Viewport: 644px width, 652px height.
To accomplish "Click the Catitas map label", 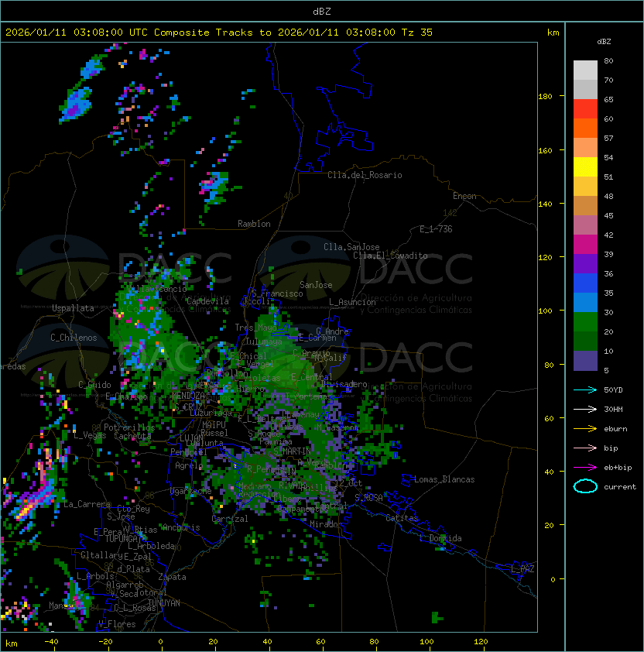I will (402, 518).
